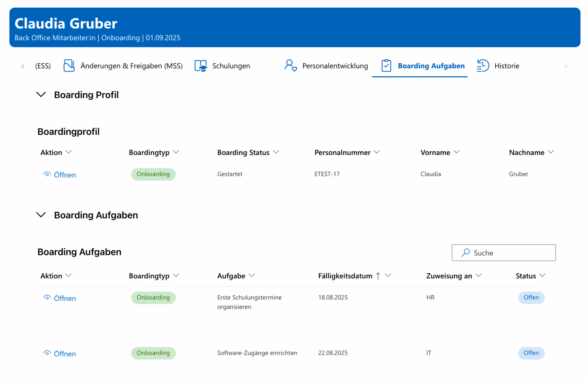This screenshot has width=588, height=382.
Task: Click the left chevron to scroll tabs
Action: (x=23, y=66)
